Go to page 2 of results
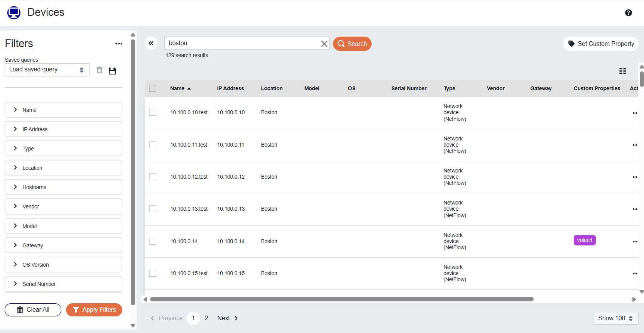 pos(206,318)
